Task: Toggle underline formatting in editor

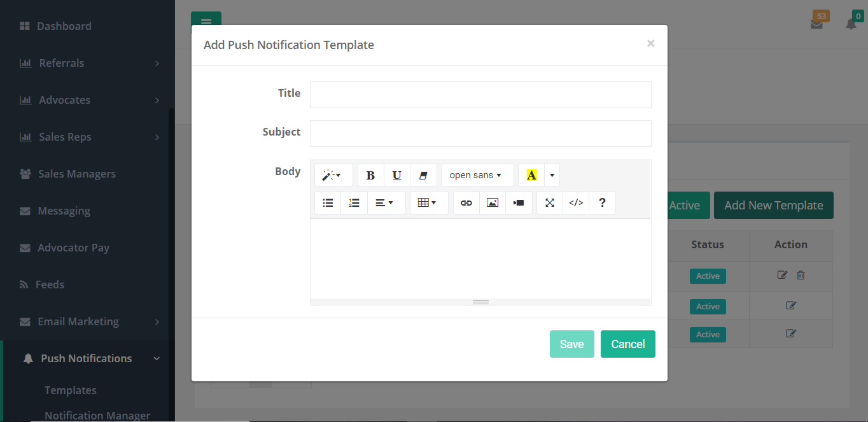Action: tap(397, 175)
